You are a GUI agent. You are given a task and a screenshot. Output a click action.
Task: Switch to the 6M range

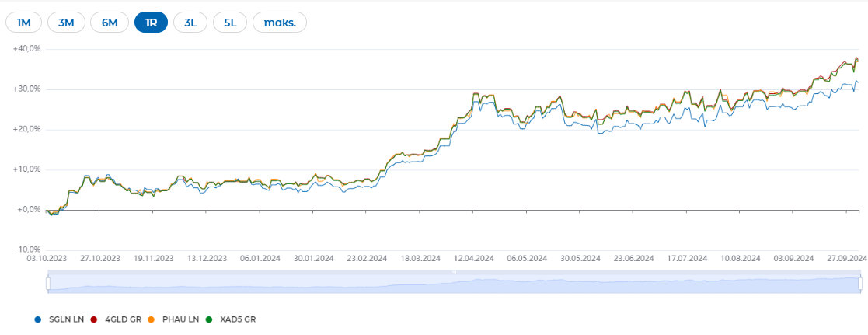pos(110,23)
